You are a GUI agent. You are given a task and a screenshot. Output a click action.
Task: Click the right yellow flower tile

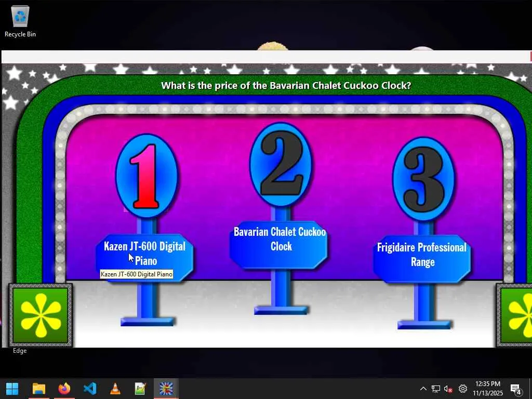(514, 315)
